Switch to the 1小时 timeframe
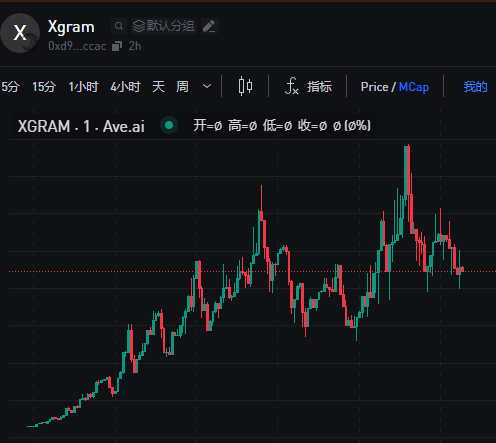The image size is (496, 443). pyautogui.click(x=83, y=87)
